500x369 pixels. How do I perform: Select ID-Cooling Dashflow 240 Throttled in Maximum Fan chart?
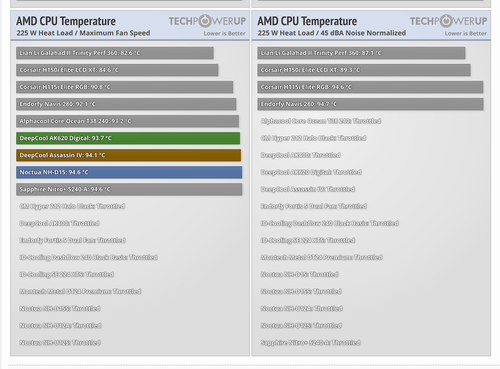[x=88, y=257]
